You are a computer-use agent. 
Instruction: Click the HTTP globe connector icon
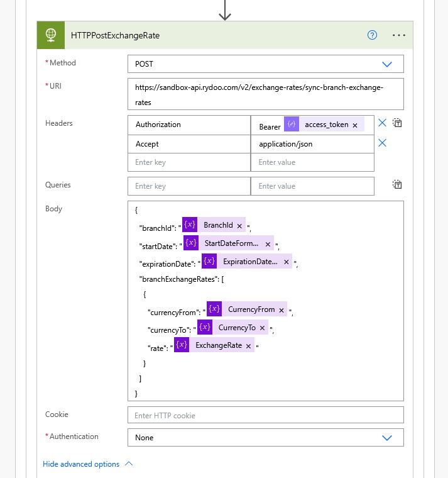click(51, 35)
